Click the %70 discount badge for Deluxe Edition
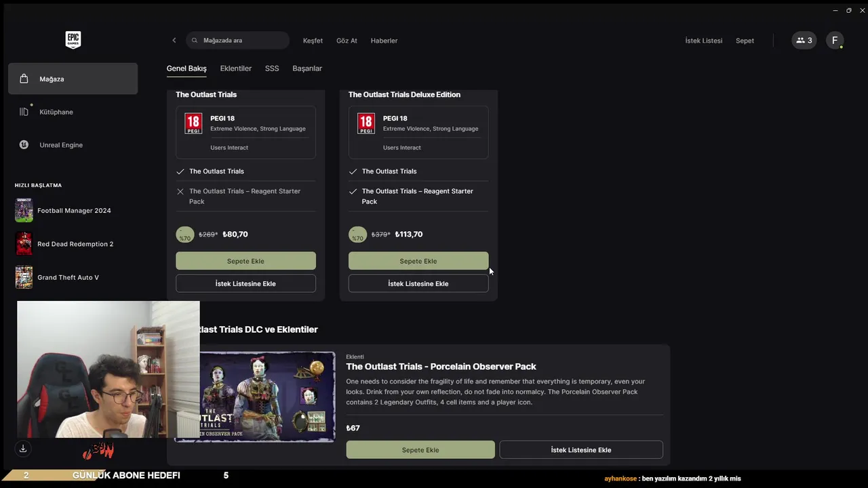Viewport: 868px width, 488px height. 357,235
